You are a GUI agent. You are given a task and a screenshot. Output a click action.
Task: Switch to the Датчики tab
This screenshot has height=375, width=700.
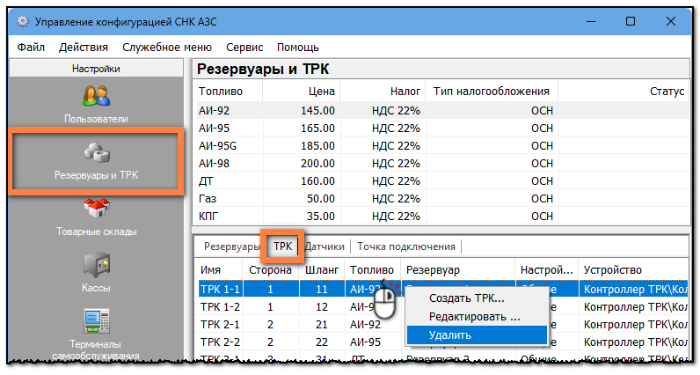[325, 246]
